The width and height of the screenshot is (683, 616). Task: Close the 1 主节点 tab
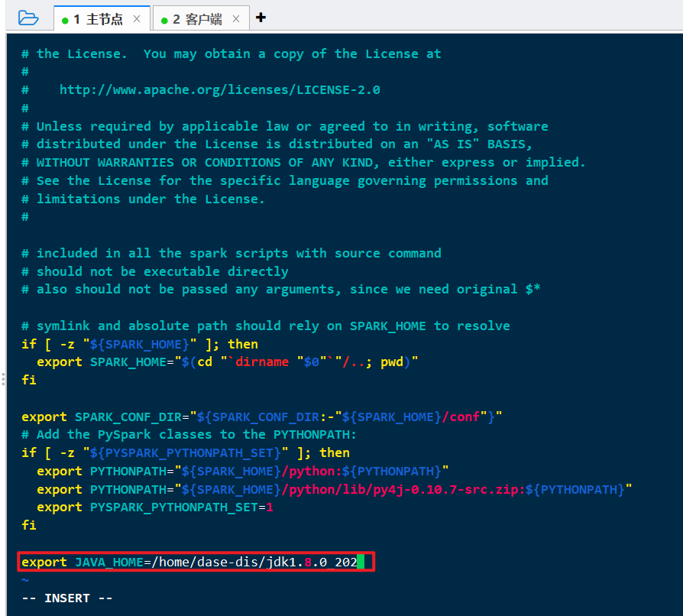pos(137,19)
